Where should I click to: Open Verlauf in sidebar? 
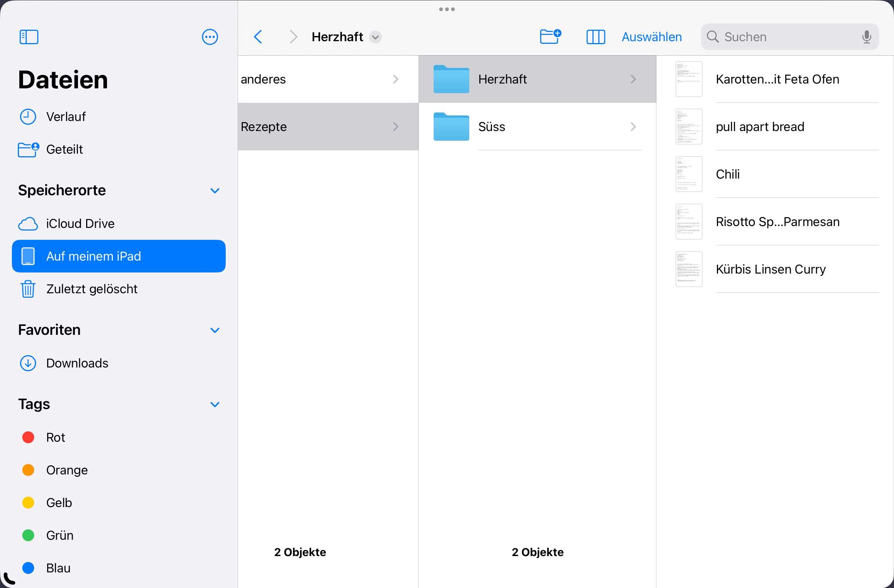[x=66, y=117]
